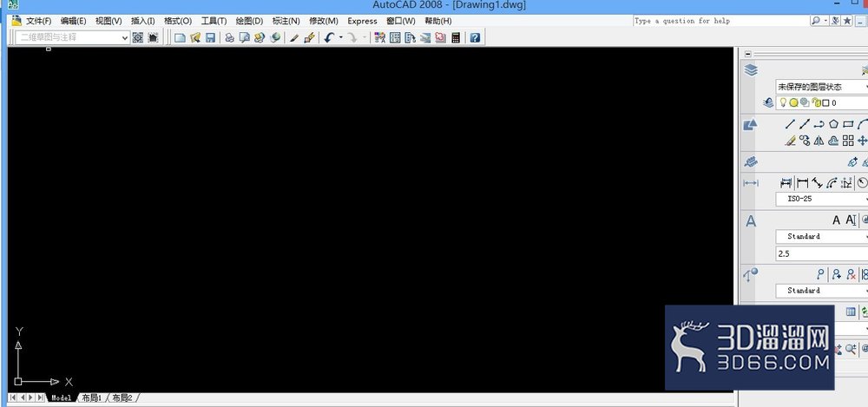Click the Match Properties brush icon
The image size is (868, 407).
[294, 37]
